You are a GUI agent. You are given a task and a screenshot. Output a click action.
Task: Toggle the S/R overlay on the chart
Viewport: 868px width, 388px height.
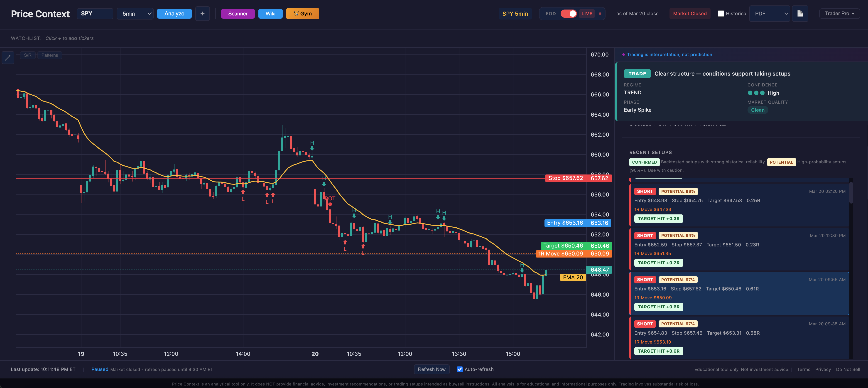(x=27, y=55)
